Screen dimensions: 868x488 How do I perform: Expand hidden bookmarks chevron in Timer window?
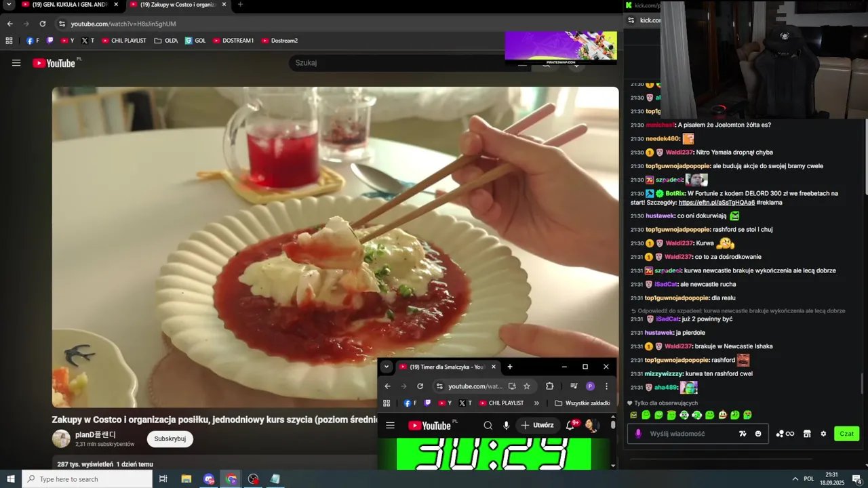(x=536, y=403)
